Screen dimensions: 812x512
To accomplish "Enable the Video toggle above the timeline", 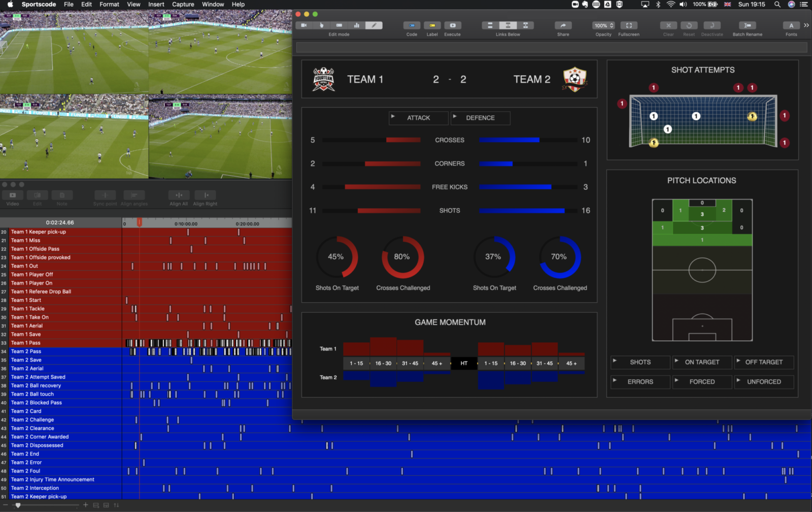I will [x=12, y=196].
